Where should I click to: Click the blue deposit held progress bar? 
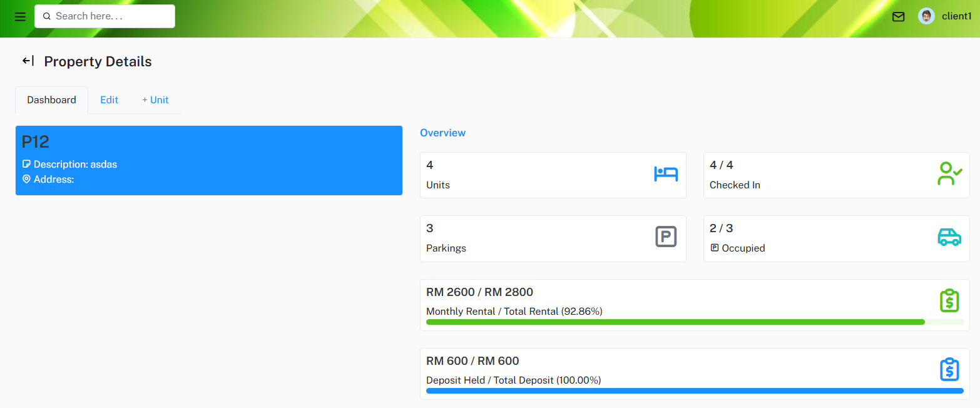click(695, 390)
